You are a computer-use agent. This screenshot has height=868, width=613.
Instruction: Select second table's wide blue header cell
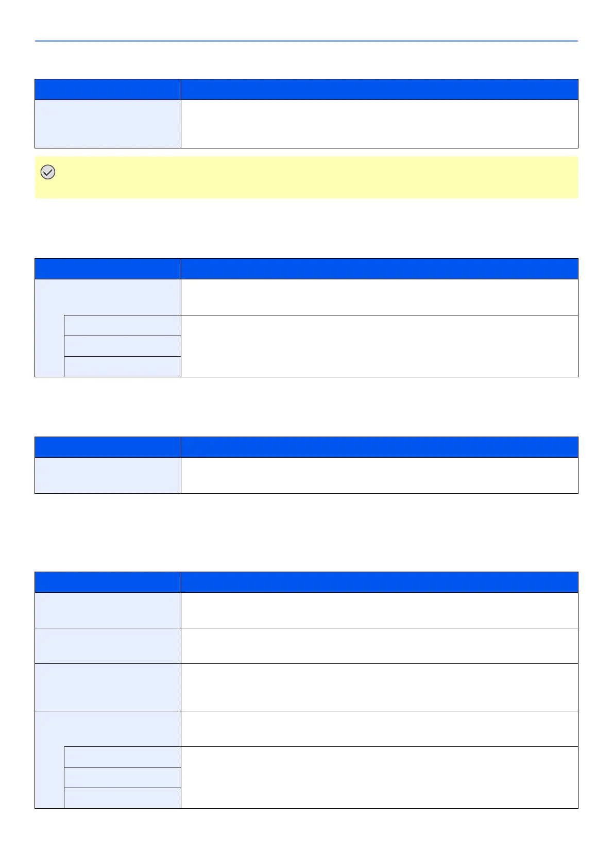coord(379,269)
